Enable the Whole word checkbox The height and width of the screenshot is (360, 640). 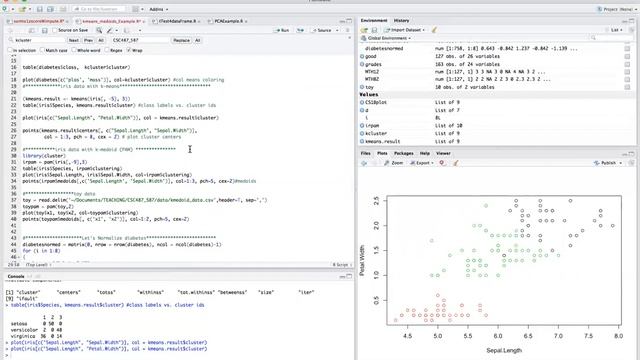(x=74, y=50)
